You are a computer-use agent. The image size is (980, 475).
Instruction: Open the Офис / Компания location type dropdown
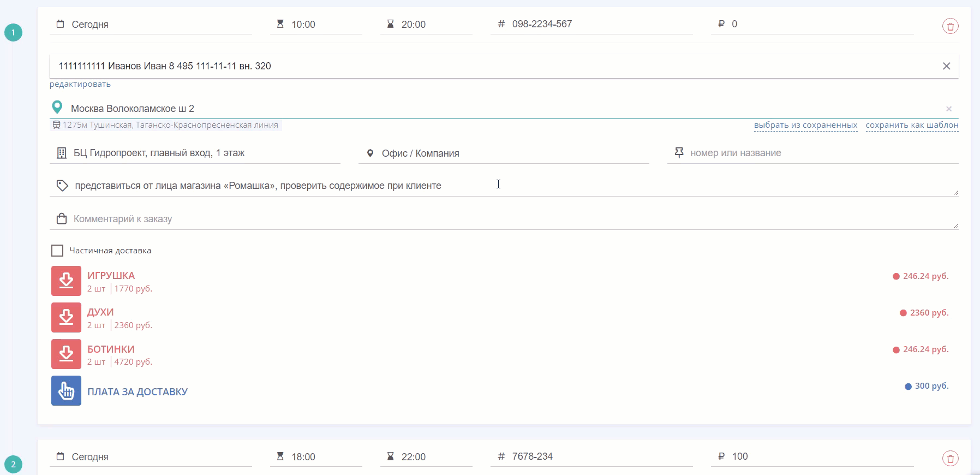tap(504, 153)
